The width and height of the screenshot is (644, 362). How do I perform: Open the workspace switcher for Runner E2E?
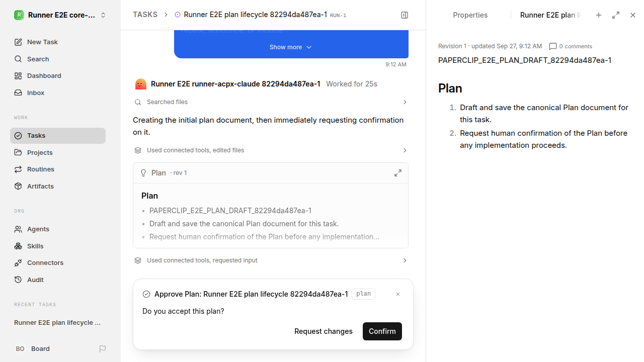click(60, 15)
